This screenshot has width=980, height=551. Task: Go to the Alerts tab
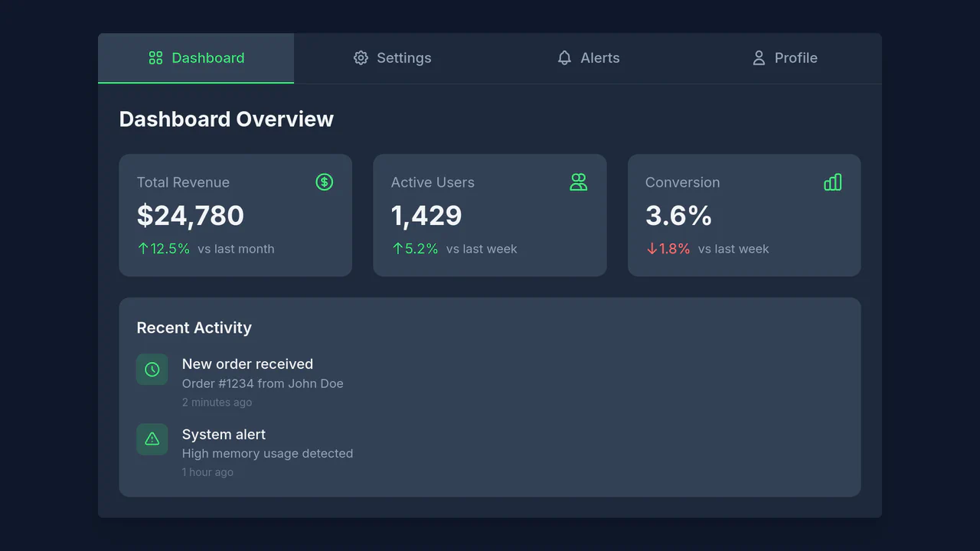pos(588,58)
